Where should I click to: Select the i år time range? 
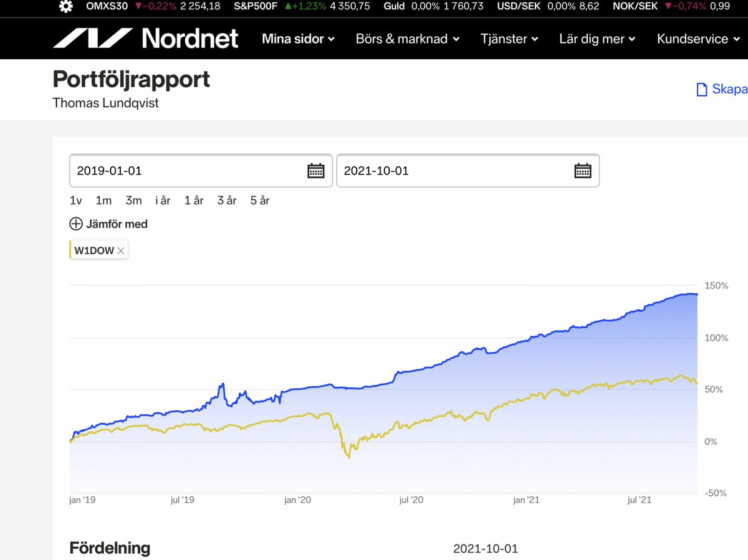(163, 201)
